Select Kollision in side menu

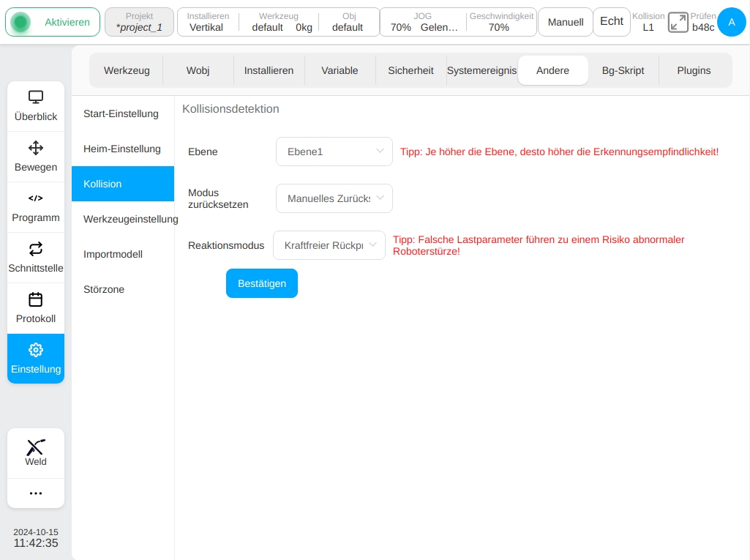point(123,184)
